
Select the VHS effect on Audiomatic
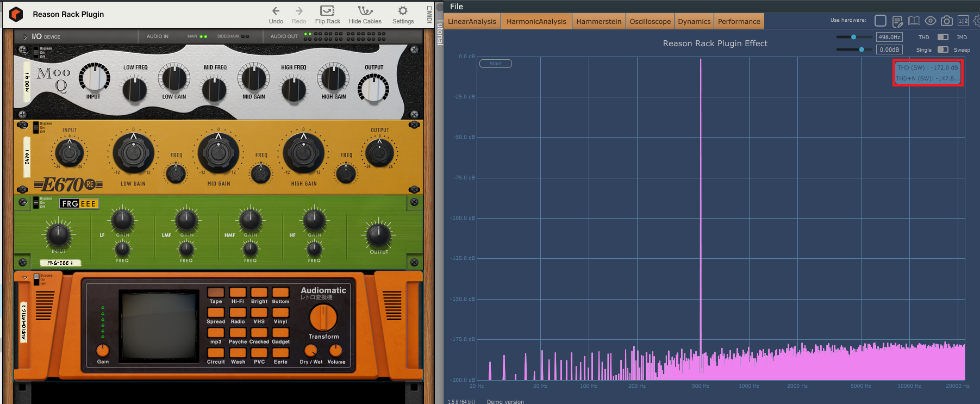(x=259, y=313)
